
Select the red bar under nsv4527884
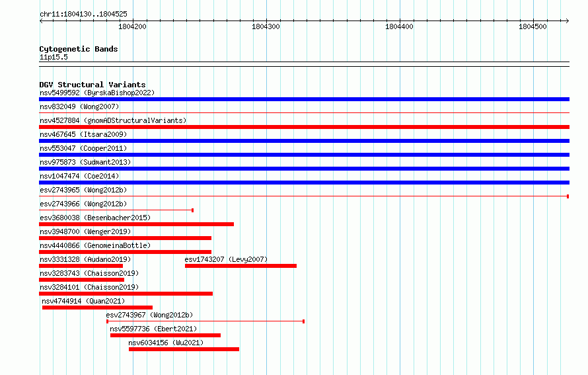(x=304, y=127)
